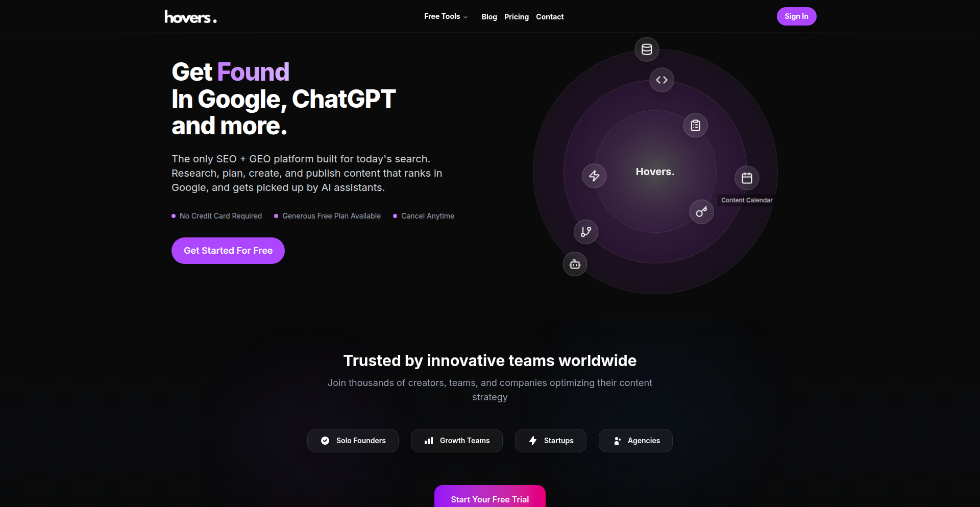
Task: Open the Blog page
Action: (x=489, y=17)
